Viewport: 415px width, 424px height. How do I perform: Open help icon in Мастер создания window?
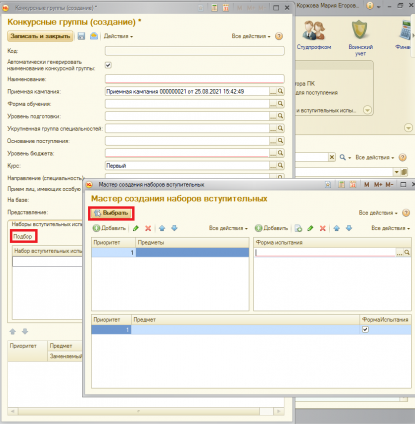tap(406, 213)
